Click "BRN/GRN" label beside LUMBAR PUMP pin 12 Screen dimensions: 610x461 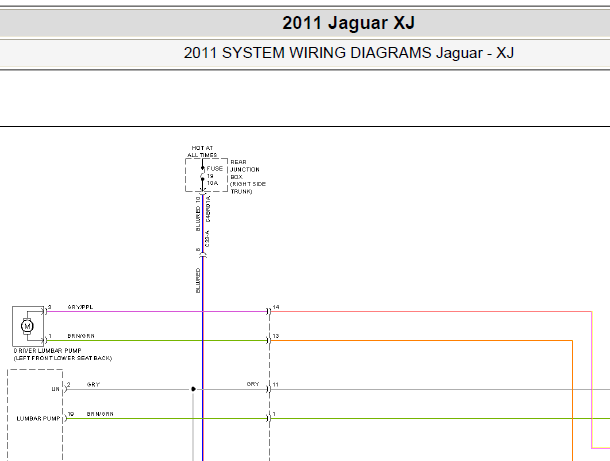pos(100,414)
